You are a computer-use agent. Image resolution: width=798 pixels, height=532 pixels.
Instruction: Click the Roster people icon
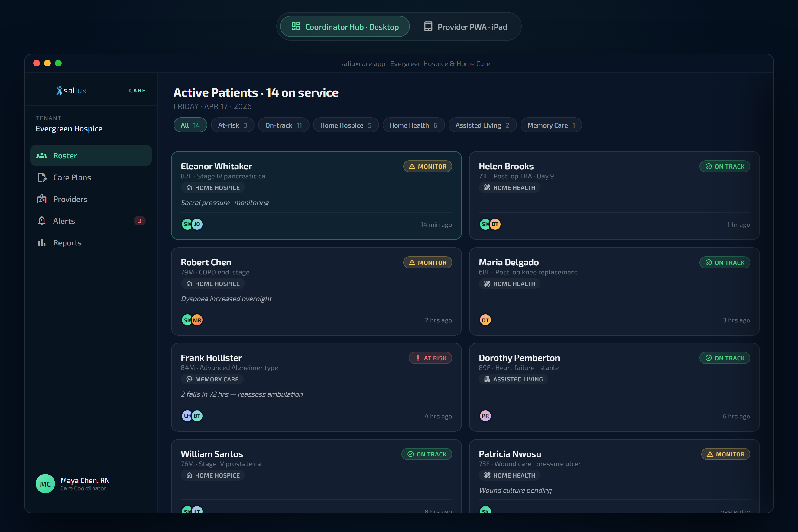[42, 155]
